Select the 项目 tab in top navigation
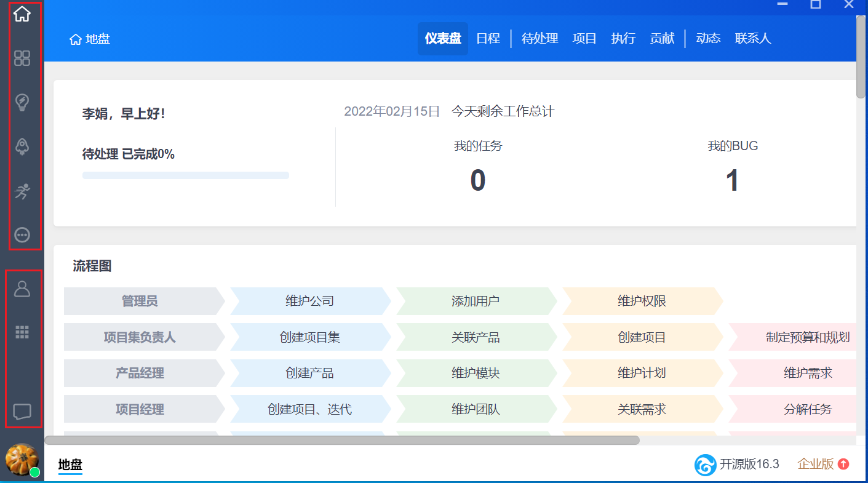This screenshot has height=483, width=868. [584, 39]
